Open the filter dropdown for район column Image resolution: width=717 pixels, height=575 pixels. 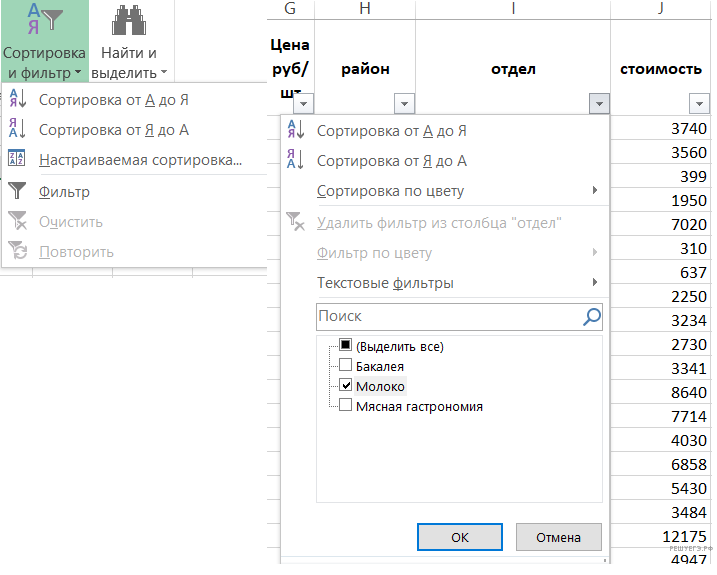pyautogui.click(x=404, y=103)
